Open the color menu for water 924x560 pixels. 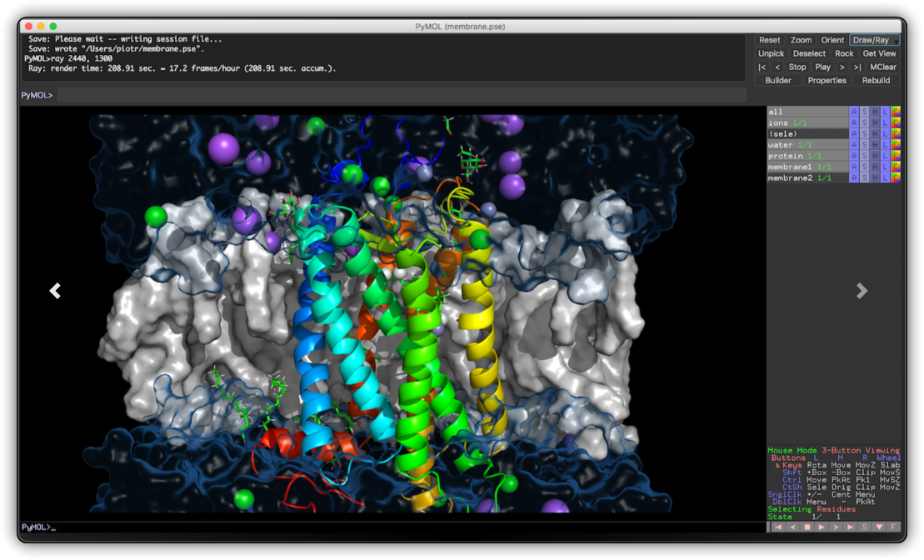[x=896, y=145]
